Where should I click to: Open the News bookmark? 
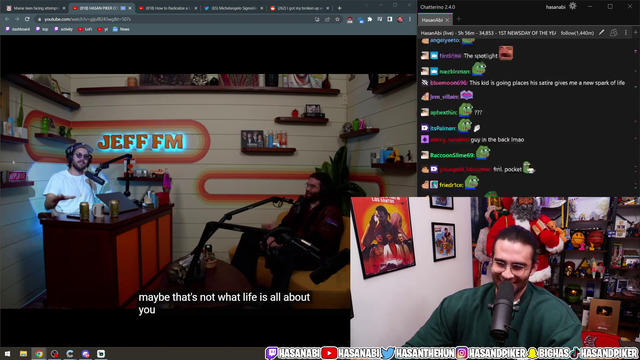(x=121, y=29)
